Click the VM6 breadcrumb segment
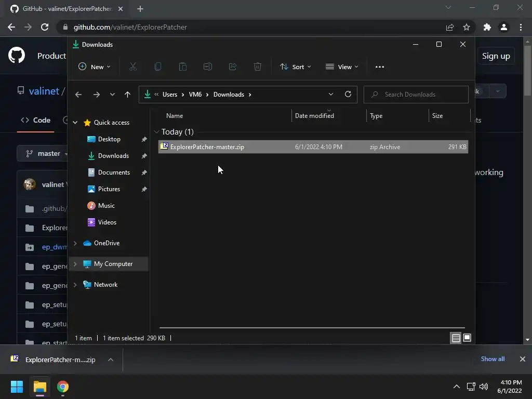This screenshot has height=399, width=532. point(195,95)
